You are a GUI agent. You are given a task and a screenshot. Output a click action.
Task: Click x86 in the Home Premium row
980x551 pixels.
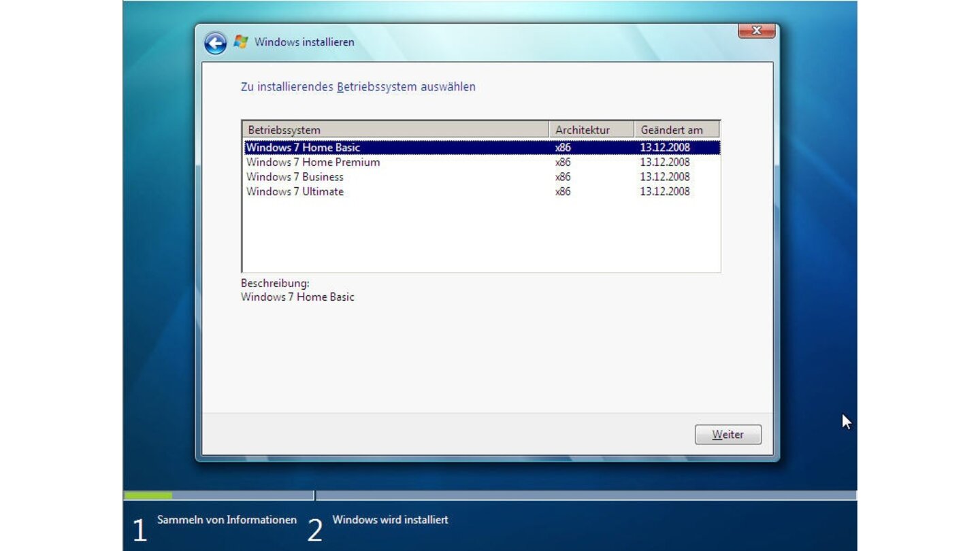click(x=563, y=163)
